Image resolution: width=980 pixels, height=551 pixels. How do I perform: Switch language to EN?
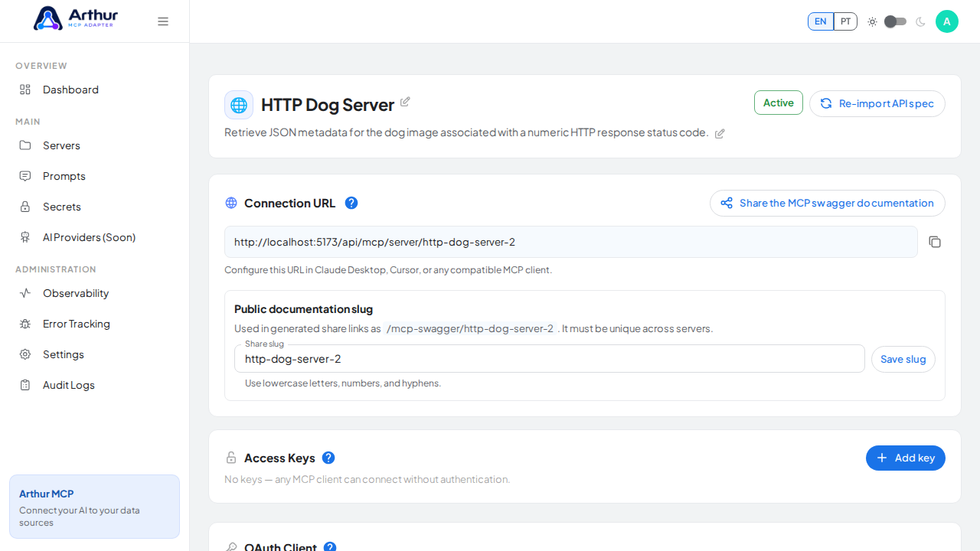pos(821,21)
